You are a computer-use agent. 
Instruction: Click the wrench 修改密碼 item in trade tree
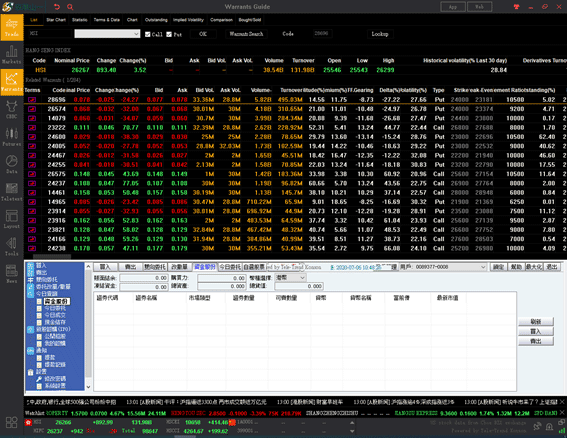51,379
